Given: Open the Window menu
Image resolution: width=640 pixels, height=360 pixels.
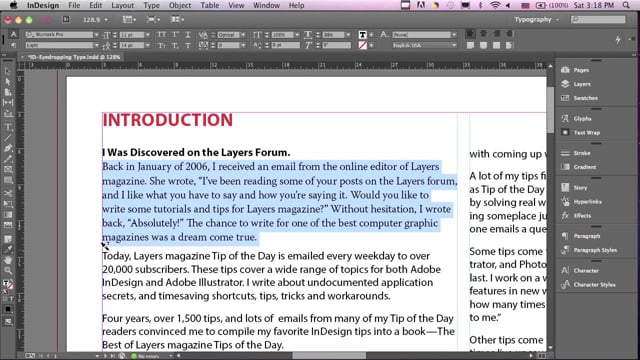Looking at the screenshot, I should 266,5.
